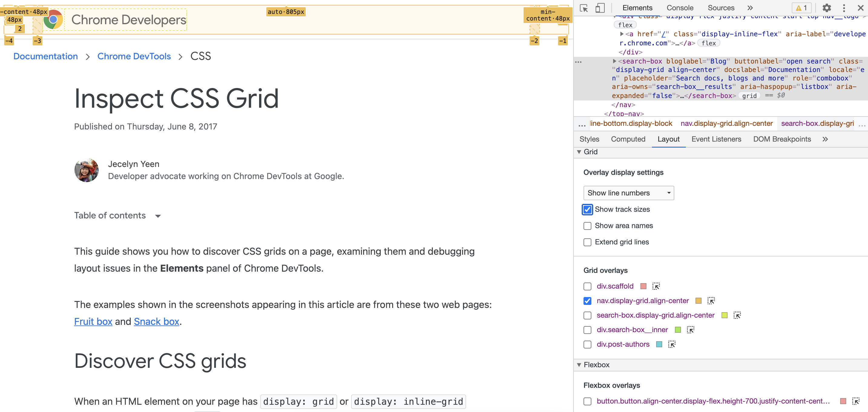Show div.scaffold element in DOM icon
The height and width of the screenshot is (412, 868).
pos(656,286)
